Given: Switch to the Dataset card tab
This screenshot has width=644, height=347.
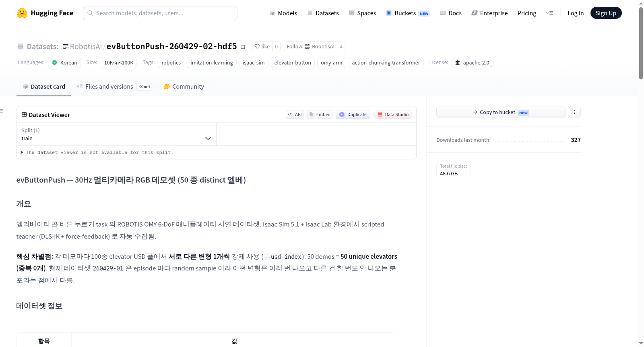Looking at the screenshot, I should coord(43,87).
